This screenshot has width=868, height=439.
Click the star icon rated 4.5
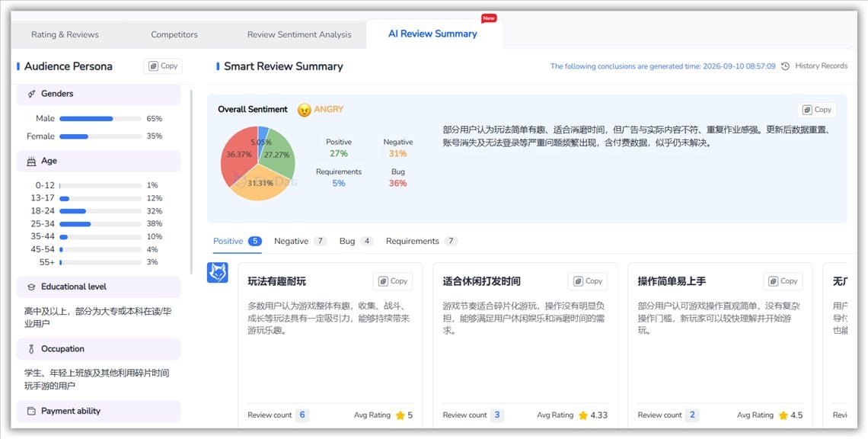click(x=783, y=415)
